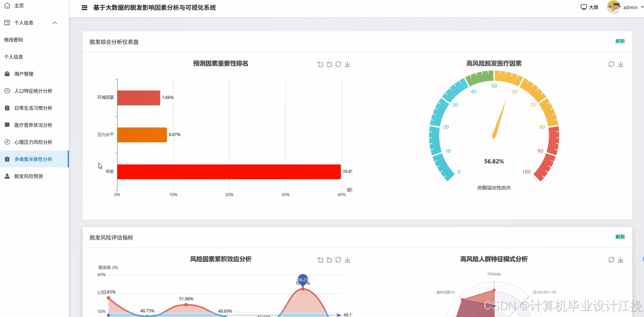Screen dimensions: 644x317
Task: Enable area zoom on 预测因素重要性排名 chart
Action: (320, 65)
